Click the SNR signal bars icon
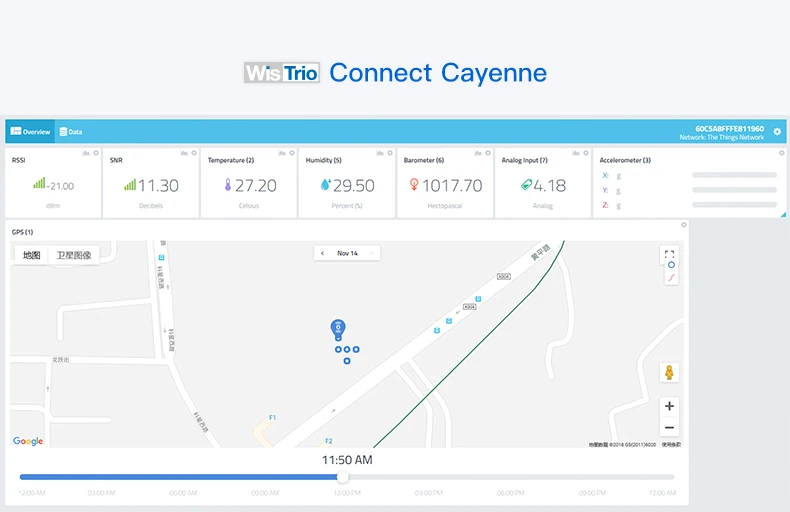Screen dimensions: 790x512 pyautogui.click(x=130, y=185)
